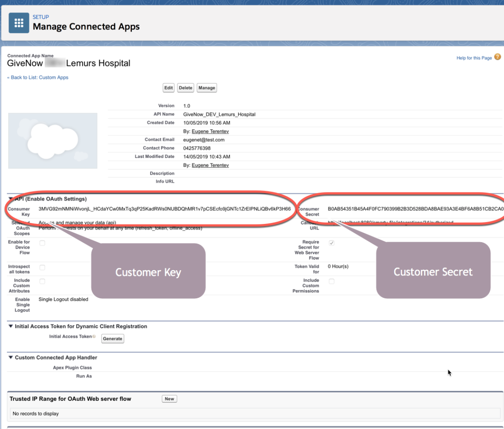Collapse the Custom Connected App Handler section
This screenshot has width=504, height=429.
point(11,357)
